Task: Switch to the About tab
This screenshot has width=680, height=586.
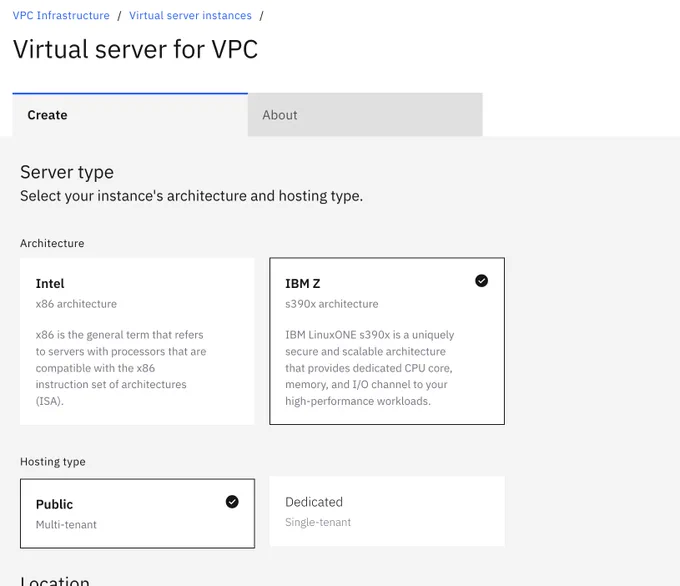Action: point(365,115)
